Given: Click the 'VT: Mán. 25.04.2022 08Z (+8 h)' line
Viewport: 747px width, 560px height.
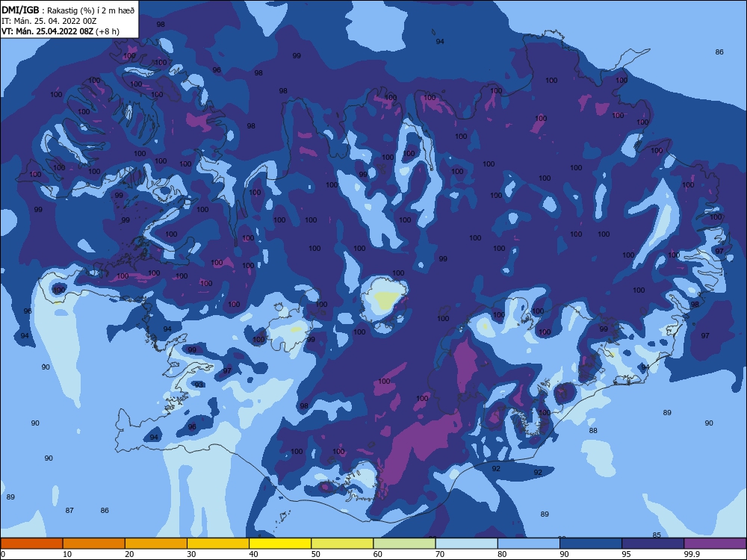Looking at the screenshot, I should (x=61, y=31).
